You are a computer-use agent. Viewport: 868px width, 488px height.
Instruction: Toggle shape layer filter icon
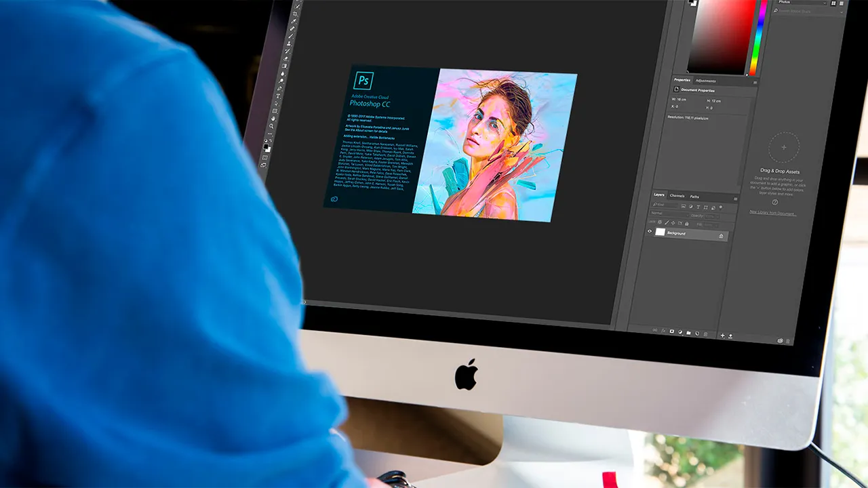tap(706, 207)
